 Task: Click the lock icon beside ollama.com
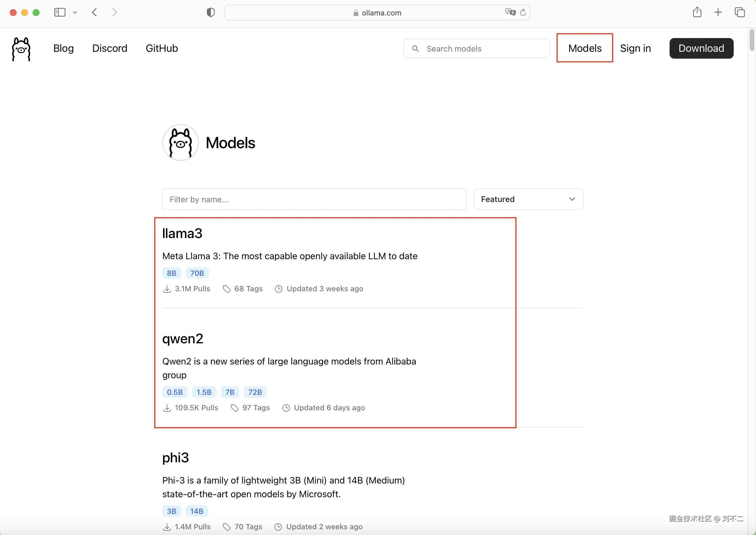click(356, 13)
